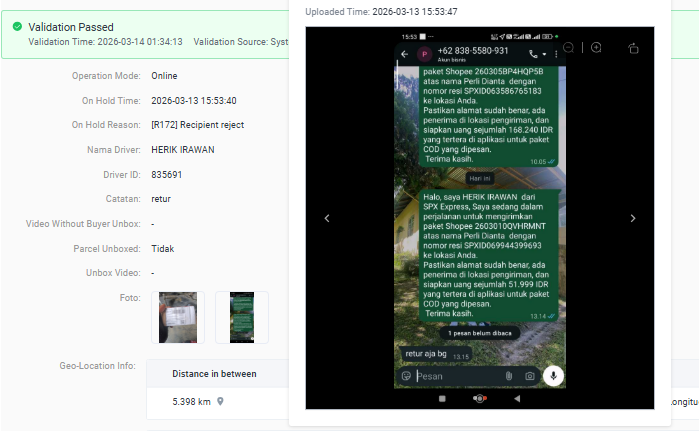Screen dimensions: 699x431
Task: Select the "Validation Passed" heading text
Action: click(71, 27)
